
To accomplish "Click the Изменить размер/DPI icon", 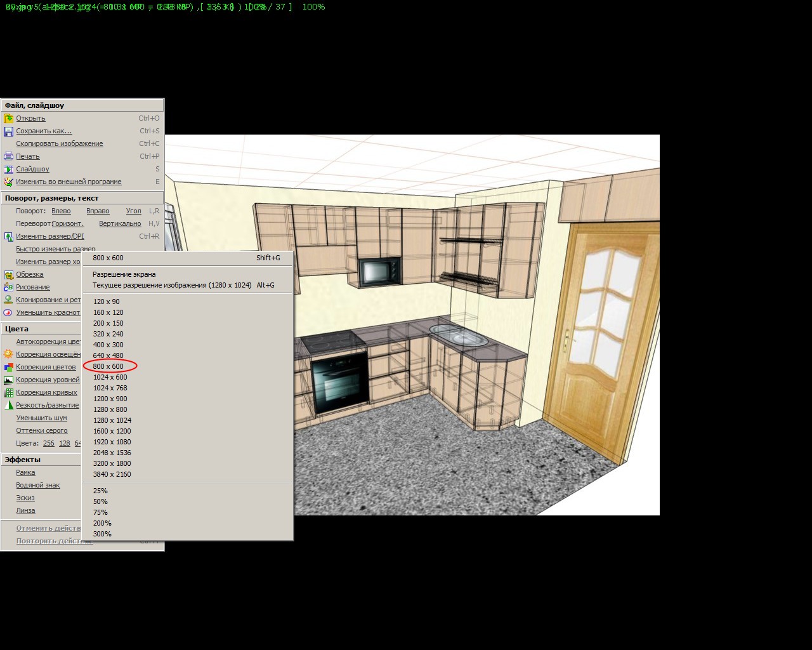I will (8, 237).
